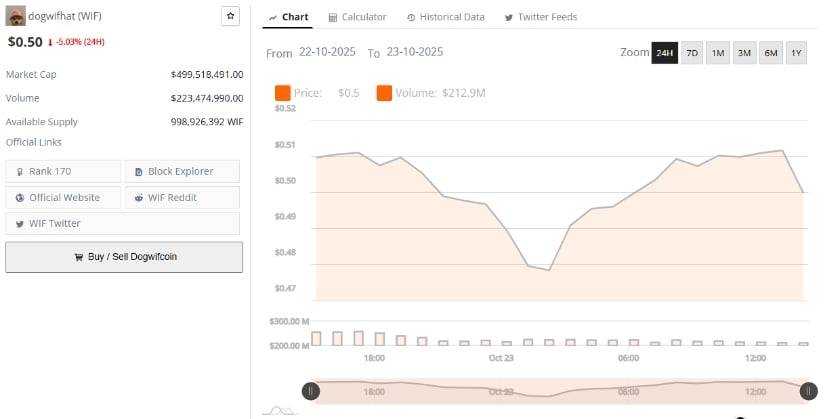
Task: Select the 7D zoom option
Action: tap(692, 53)
